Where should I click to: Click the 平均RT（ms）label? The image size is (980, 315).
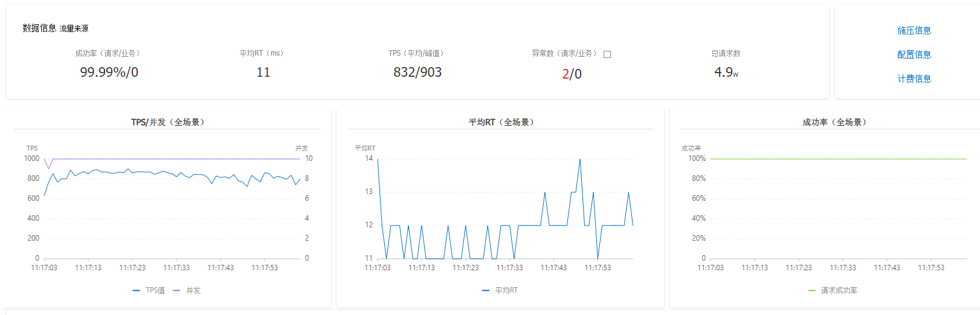tap(262, 53)
